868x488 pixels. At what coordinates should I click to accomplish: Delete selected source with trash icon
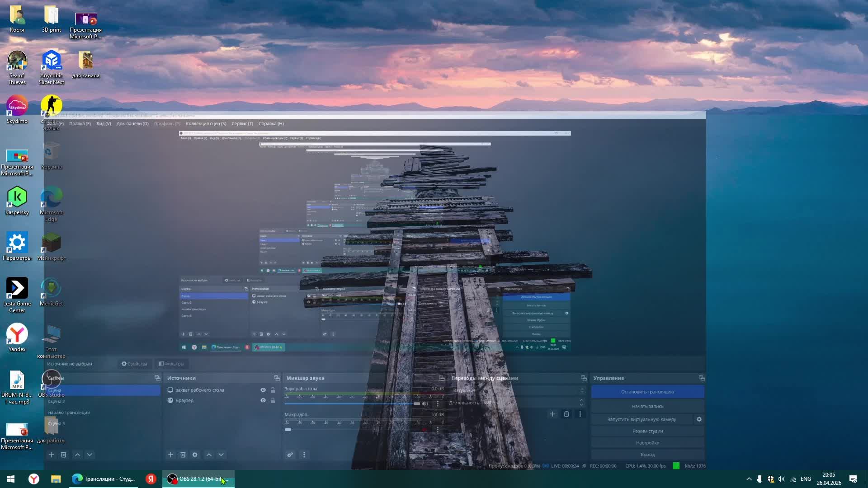pos(183,455)
